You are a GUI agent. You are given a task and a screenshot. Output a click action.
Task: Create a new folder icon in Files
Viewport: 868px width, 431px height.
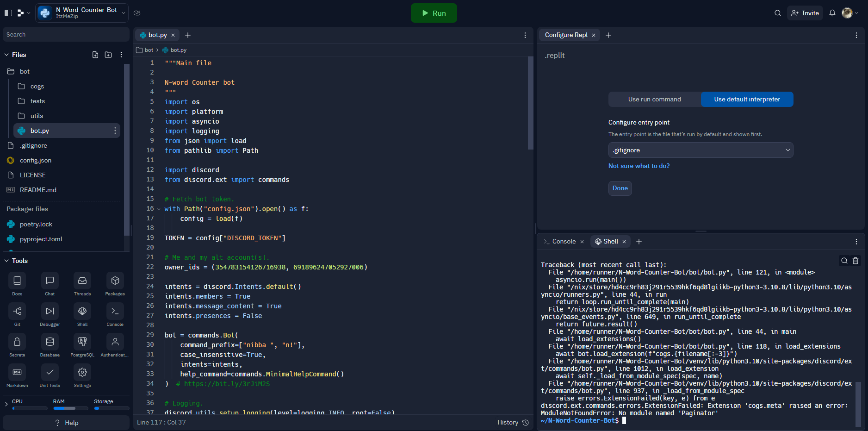pos(108,55)
